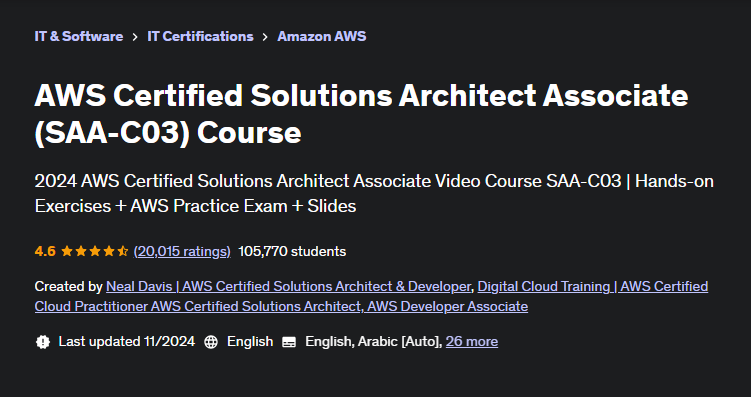Open the Amazon AWS breadcrumb link

pos(321,36)
